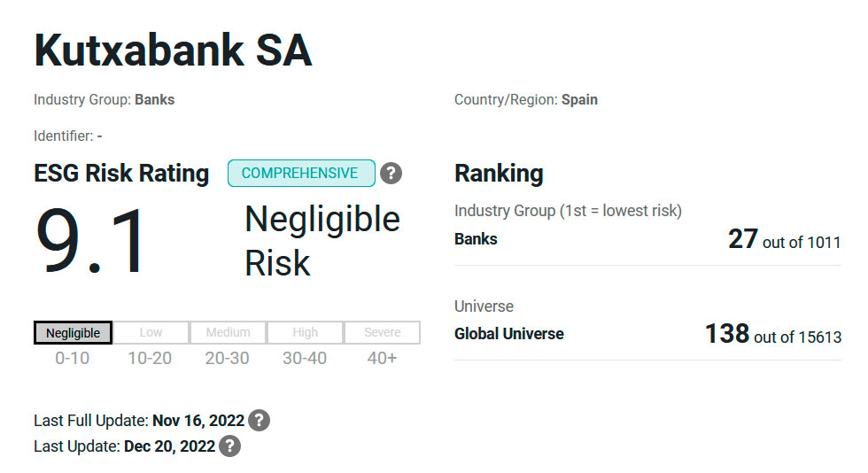Click the ESG Risk Rating heading
This screenshot has height=473, width=868.
coord(121,174)
